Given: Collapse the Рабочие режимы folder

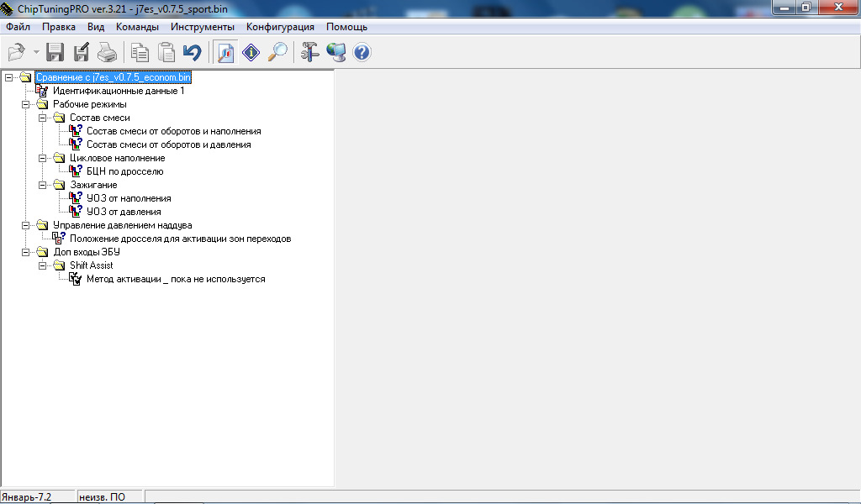Looking at the screenshot, I should [x=25, y=104].
